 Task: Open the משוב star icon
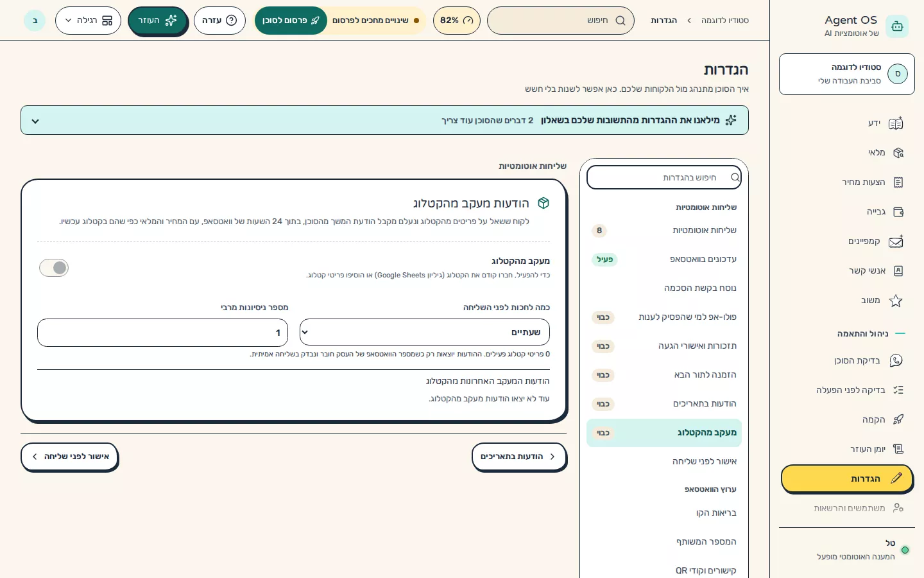click(x=896, y=301)
